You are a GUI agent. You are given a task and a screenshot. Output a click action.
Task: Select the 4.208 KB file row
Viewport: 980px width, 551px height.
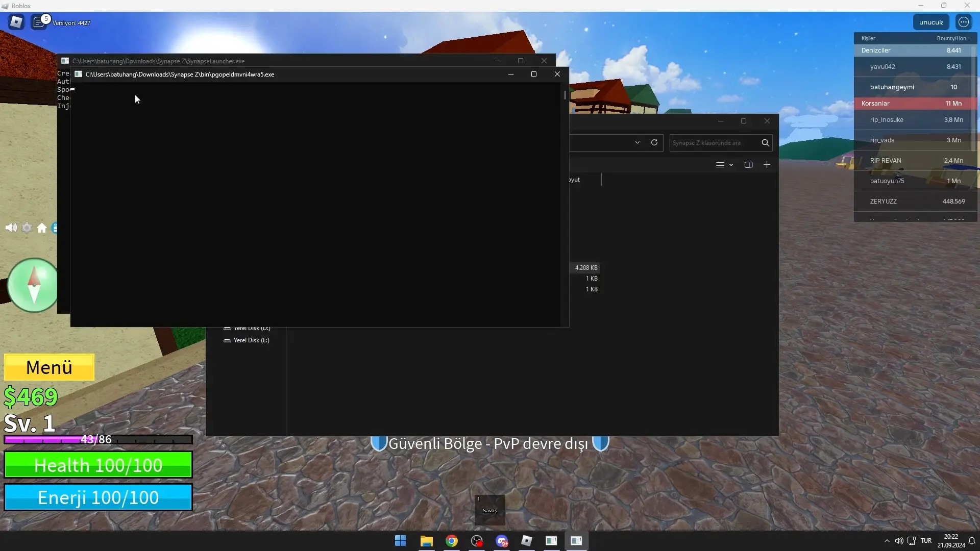(585, 267)
